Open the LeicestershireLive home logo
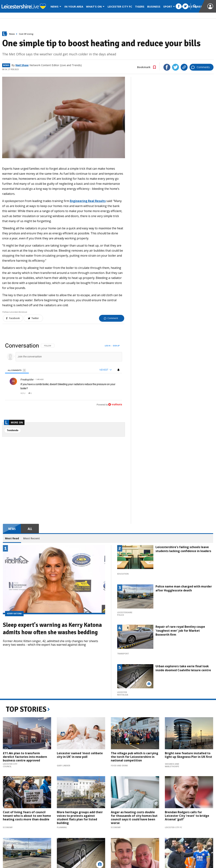This screenshot has height=868, width=216. [x=23, y=6]
